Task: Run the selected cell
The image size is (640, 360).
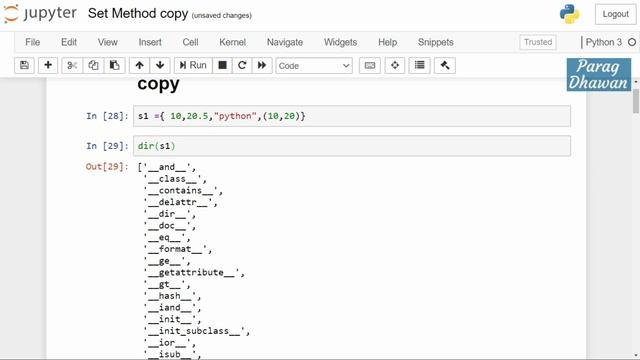Action: click(193, 65)
